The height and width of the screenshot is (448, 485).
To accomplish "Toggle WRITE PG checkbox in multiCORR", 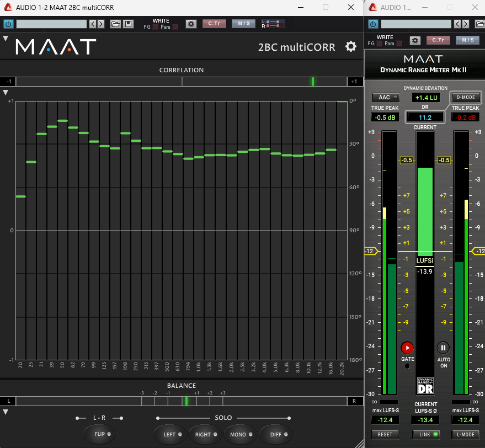I will tap(155, 27).
